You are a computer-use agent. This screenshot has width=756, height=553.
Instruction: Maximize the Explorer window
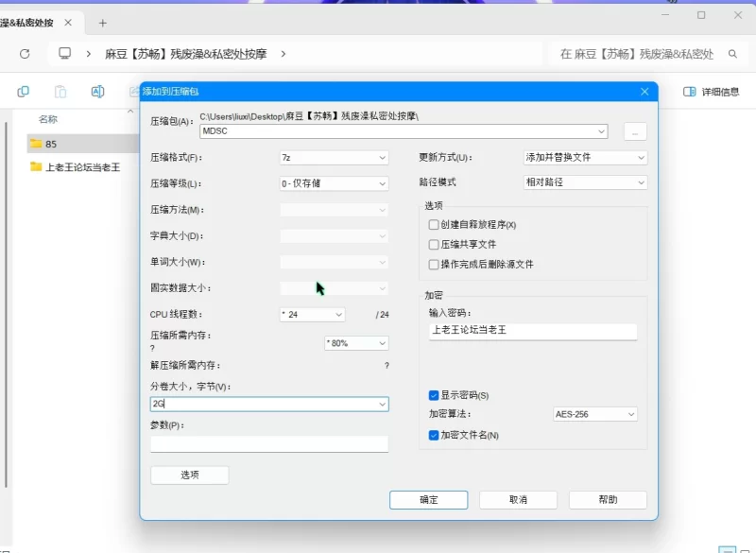[701, 15]
